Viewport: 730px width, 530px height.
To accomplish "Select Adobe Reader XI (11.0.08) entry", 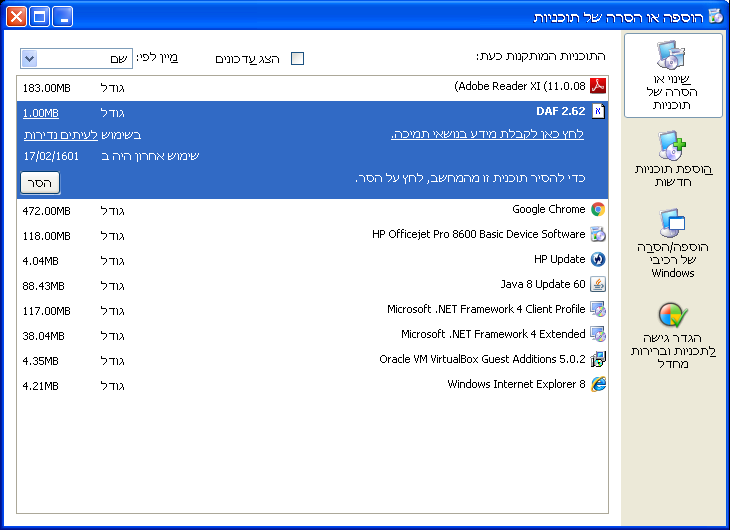I will [x=312, y=88].
